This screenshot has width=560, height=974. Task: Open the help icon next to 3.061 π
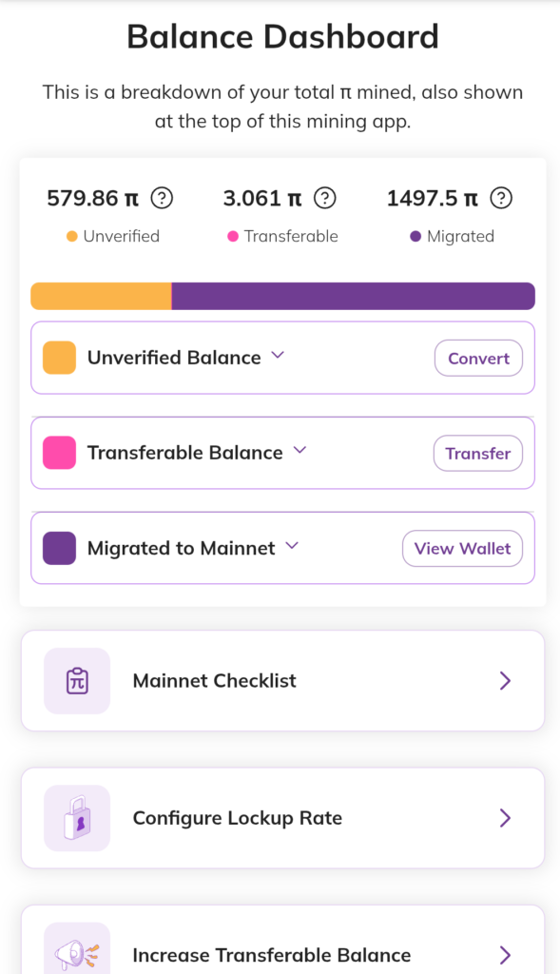click(325, 198)
